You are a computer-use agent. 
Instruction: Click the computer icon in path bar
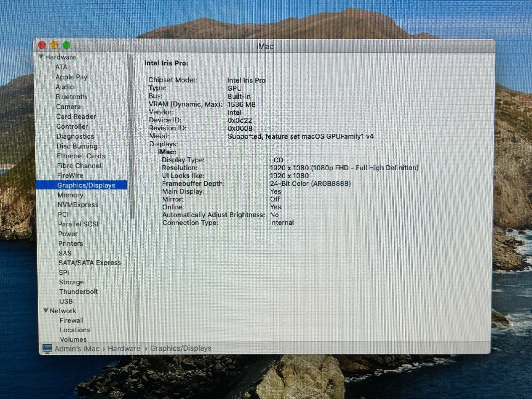click(x=47, y=348)
